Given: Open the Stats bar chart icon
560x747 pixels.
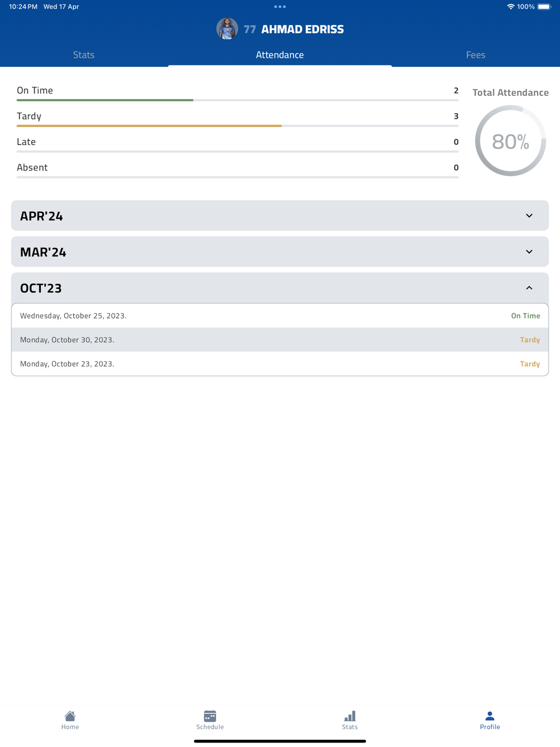Looking at the screenshot, I should (350, 716).
